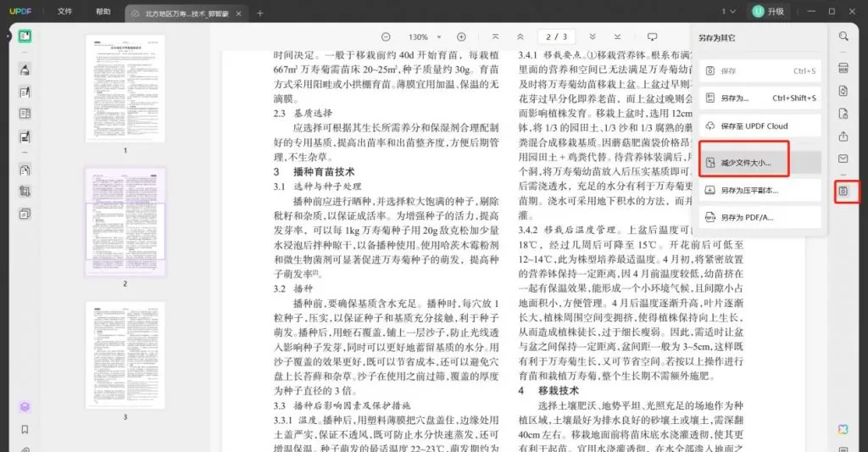Image resolution: width=868 pixels, height=452 pixels.
Task: Run OCR text recognition icon
Action: pos(843,68)
